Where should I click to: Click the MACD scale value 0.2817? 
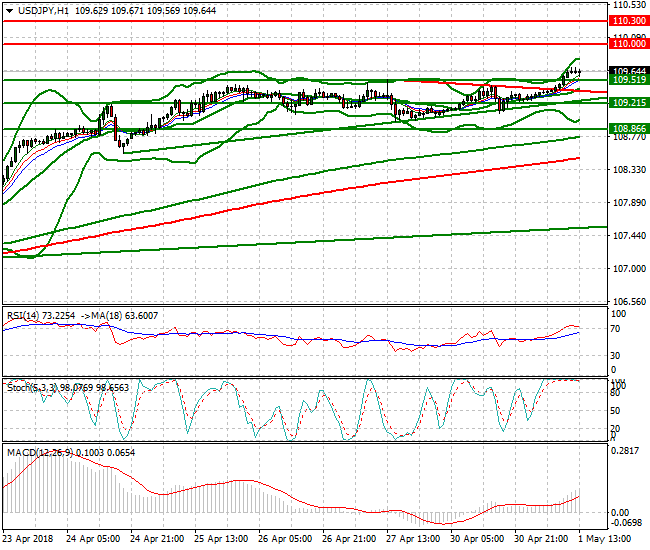(x=625, y=451)
